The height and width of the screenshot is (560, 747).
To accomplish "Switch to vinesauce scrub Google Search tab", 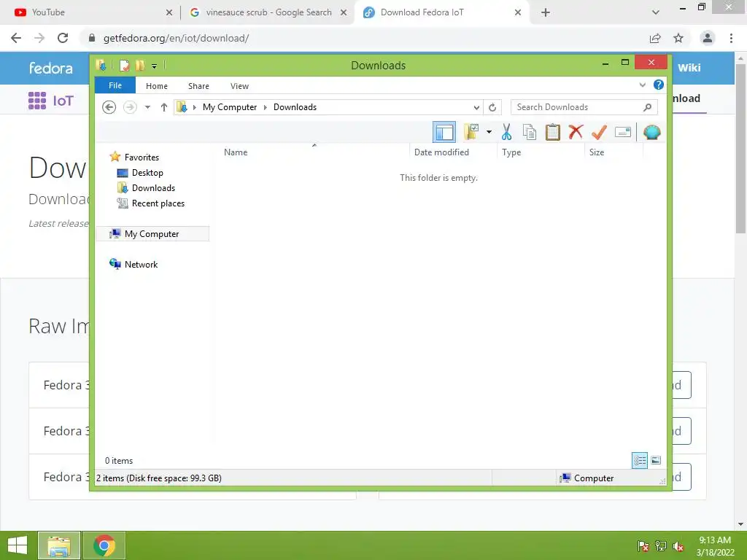I will pyautogui.click(x=267, y=12).
